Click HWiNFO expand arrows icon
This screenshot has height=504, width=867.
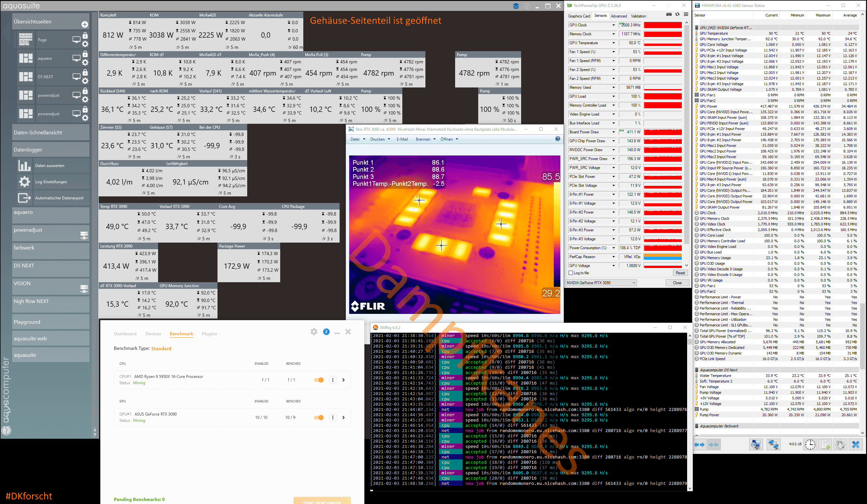pos(699,445)
